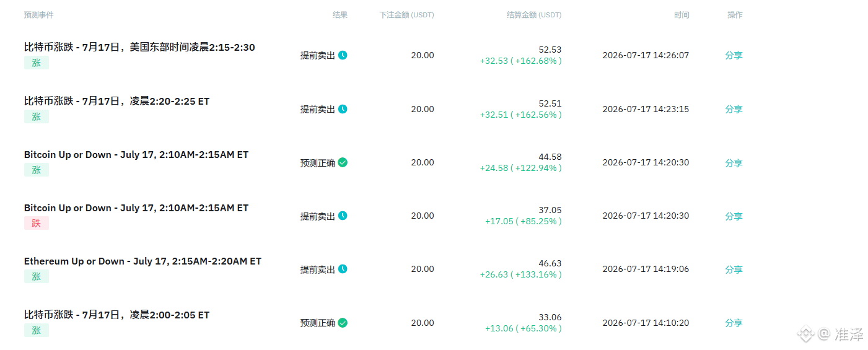Viewport: 868px width, 350px height.
Task: Click clock icon beside first 提前卖出 row
Action: [x=343, y=55]
